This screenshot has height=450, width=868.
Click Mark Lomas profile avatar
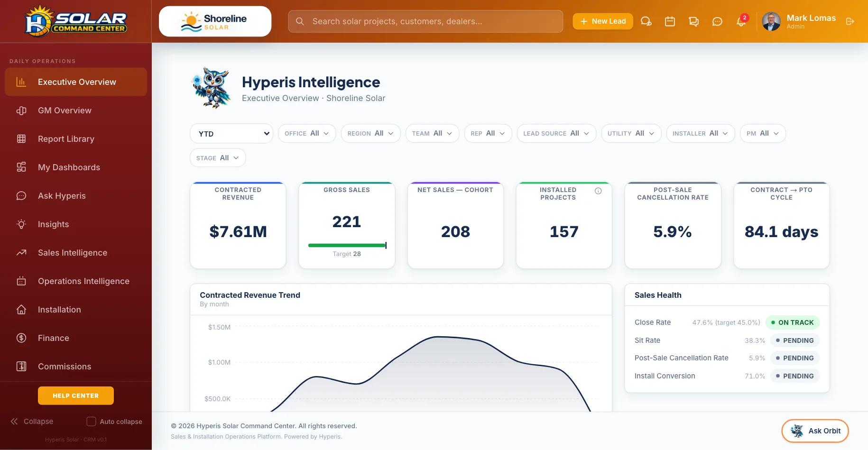[x=771, y=21]
